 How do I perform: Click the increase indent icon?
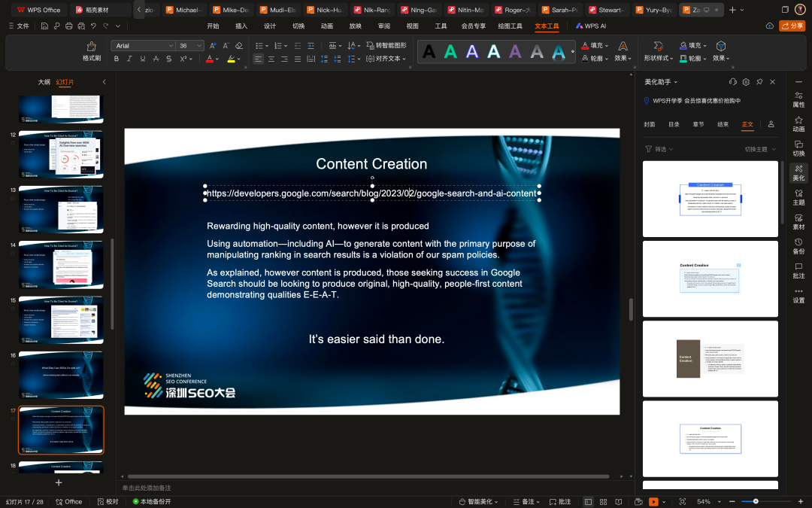point(311,46)
